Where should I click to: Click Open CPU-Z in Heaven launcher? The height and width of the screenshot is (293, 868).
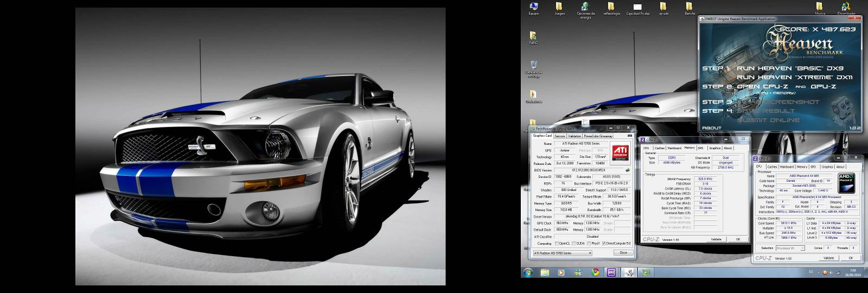pyautogui.click(x=764, y=86)
